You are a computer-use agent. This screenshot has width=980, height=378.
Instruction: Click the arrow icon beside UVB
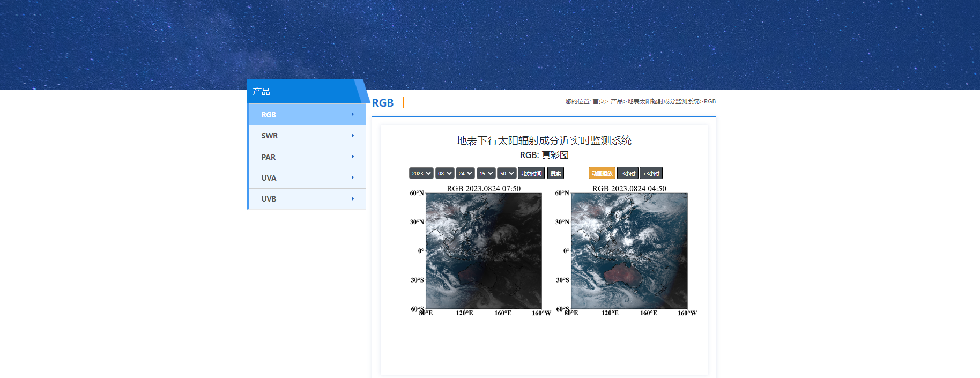pos(353,199)
